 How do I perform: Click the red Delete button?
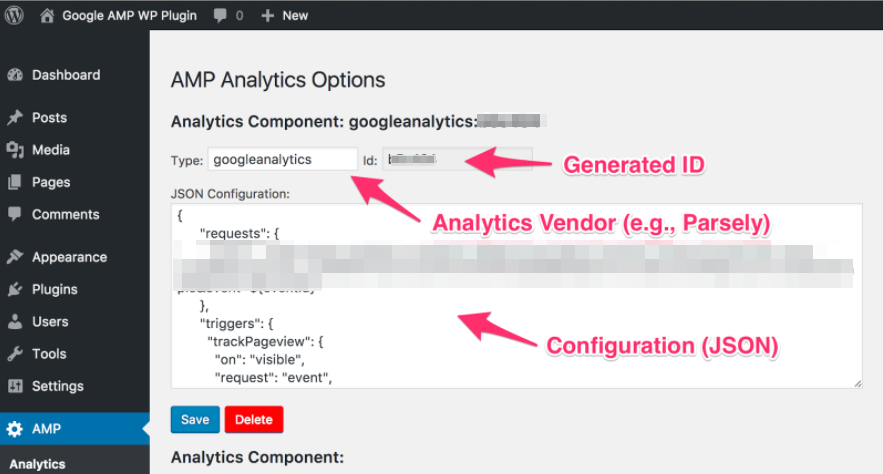point(253,419)
